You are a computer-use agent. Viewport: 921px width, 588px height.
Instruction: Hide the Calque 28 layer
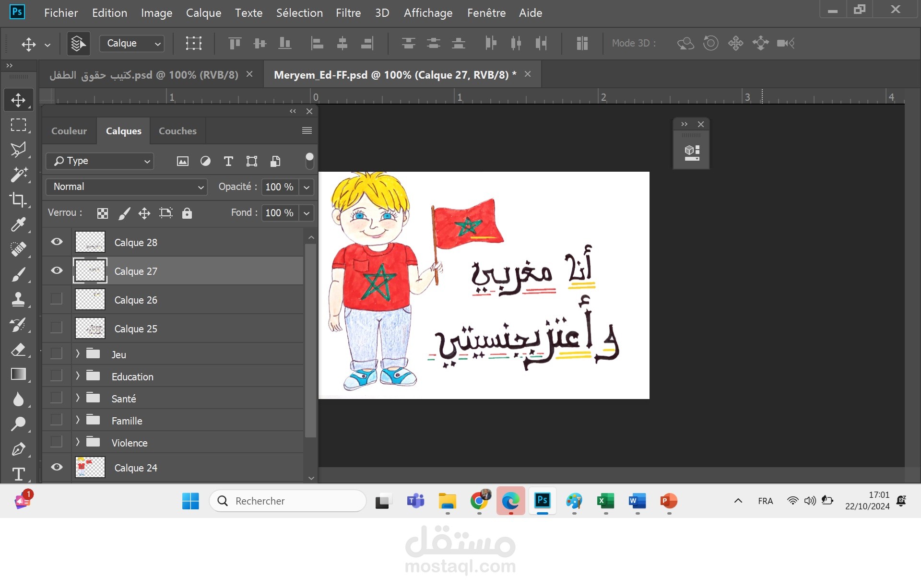tap(57, 242)
